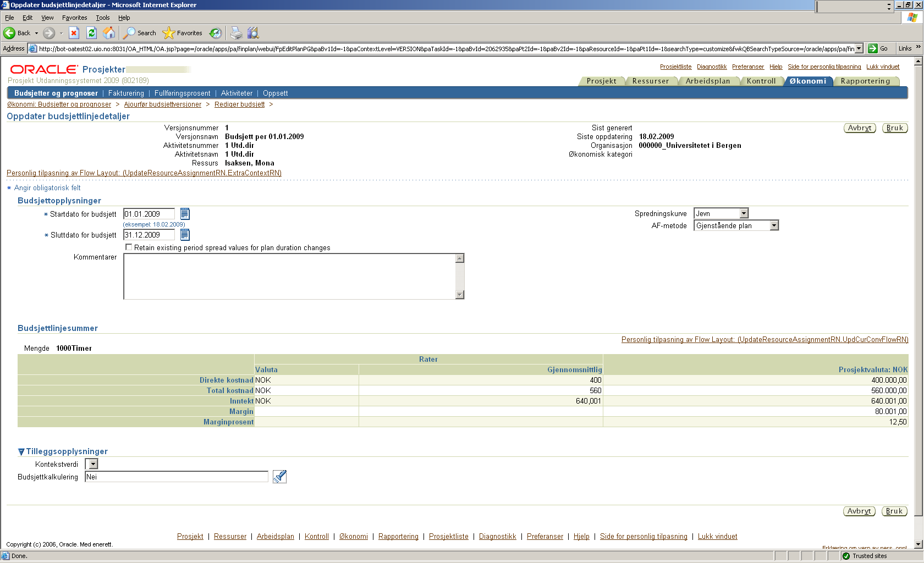Open calendar picker for Startdato for budsjett
Image resolution: width=924 pixels, height=563 pixels.
pos(185,214)
